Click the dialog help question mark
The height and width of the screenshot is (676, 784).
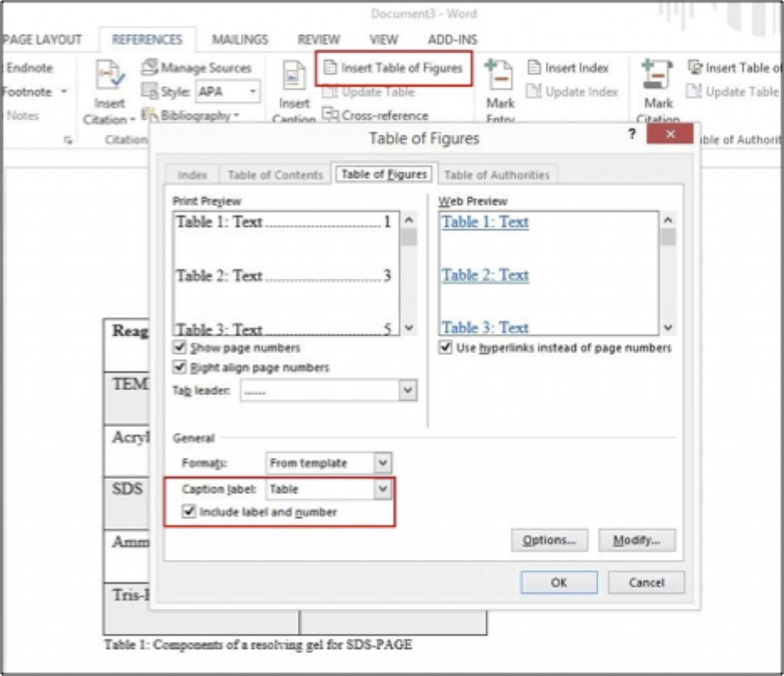tap(632, 134)
